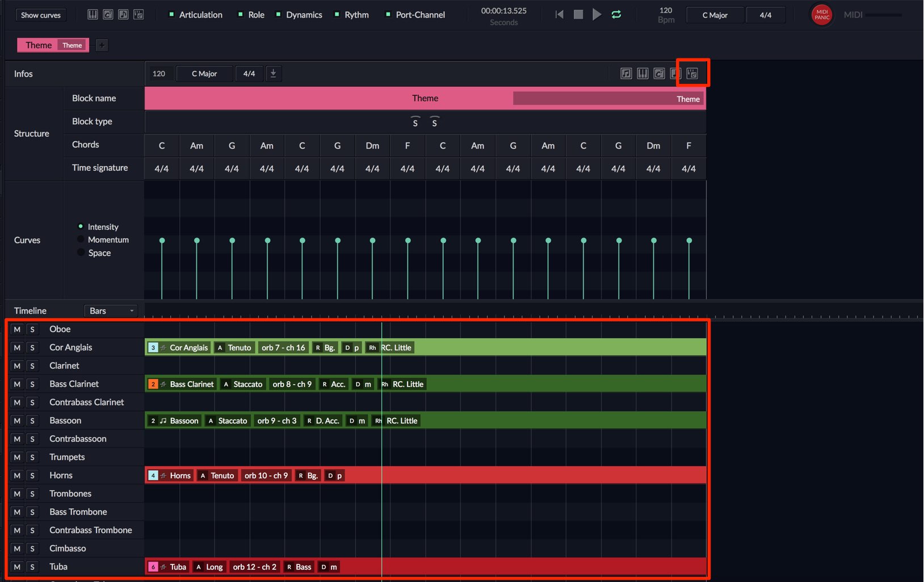Select the small nested Theme sub-tab
The height and width of the screenshot is (582, 924).
pos(72,45)
